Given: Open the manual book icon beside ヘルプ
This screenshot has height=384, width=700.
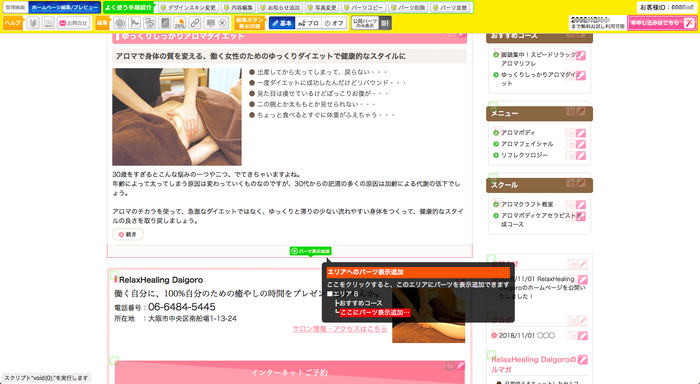Looking at the screenshot, I should (48, 23).
